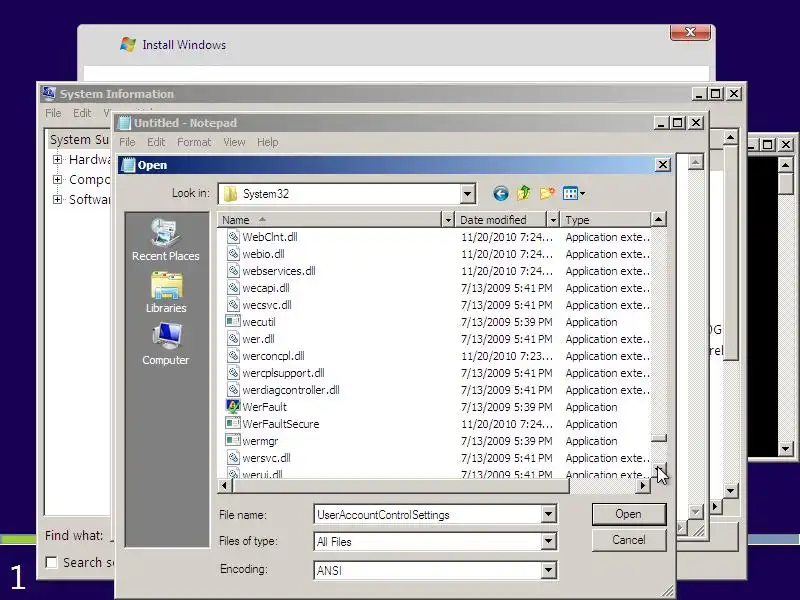Screen dimensions: 800x600
Task: Select System Summary in System Information tree
Action: tap(80, 140)
